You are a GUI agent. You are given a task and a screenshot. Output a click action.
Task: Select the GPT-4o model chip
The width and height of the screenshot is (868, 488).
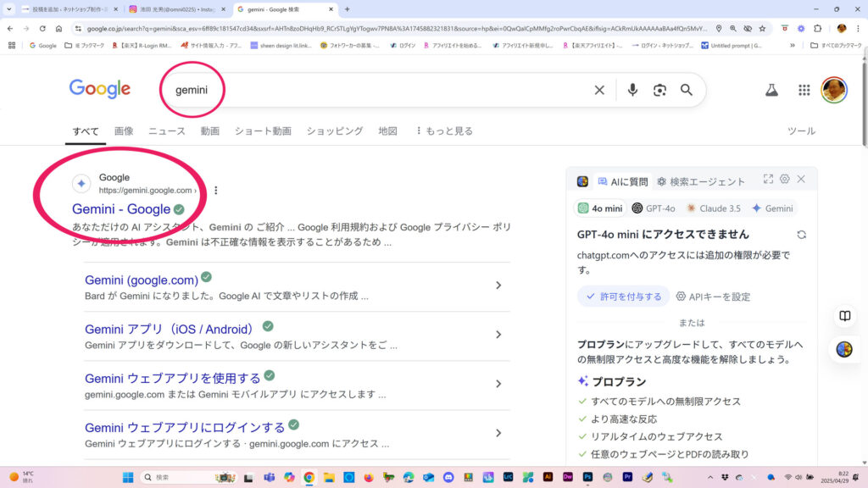[x=654, y=208]
